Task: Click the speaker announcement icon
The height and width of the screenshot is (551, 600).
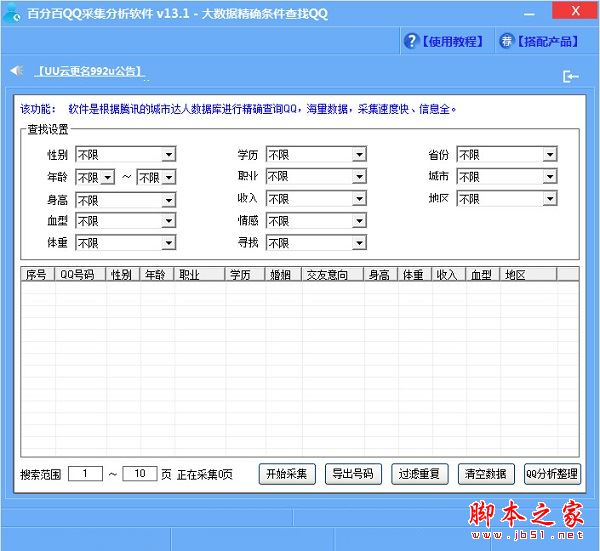Action: coord(17,71)
